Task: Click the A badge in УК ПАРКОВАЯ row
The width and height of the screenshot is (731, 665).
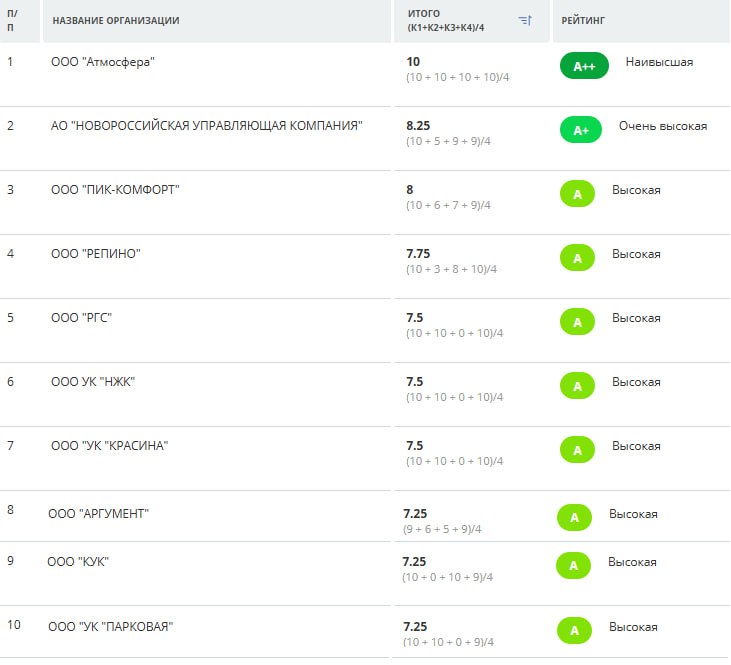Action: tap(574, 630)
